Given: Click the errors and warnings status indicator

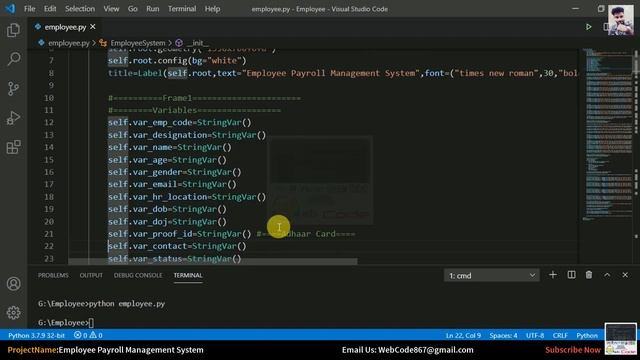Looking at the screenshot, I should point(88,336).
